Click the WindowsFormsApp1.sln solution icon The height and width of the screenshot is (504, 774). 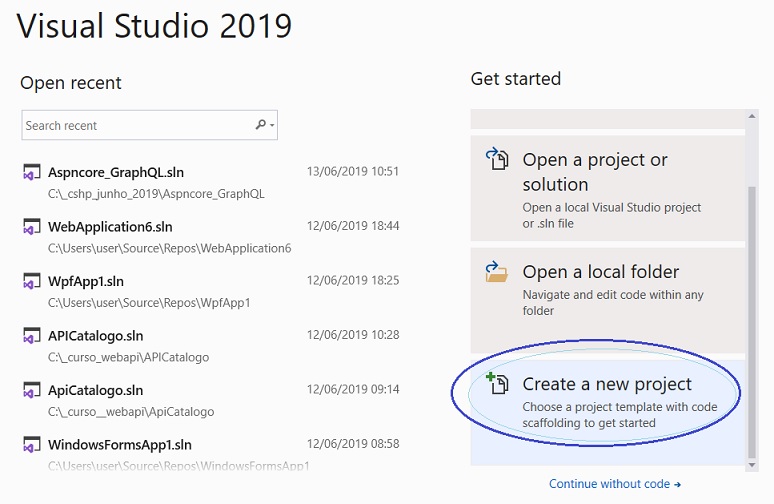click(x=32, y=445)
